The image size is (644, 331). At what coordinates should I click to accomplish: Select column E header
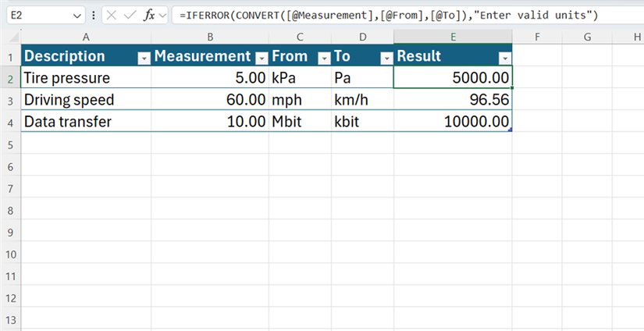(x=453, y=37)
